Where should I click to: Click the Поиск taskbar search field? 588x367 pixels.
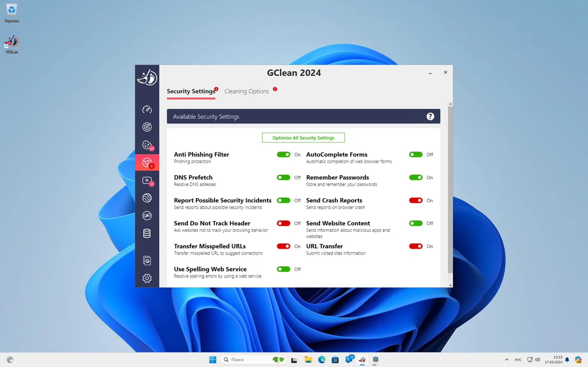(x=254, y=360)
